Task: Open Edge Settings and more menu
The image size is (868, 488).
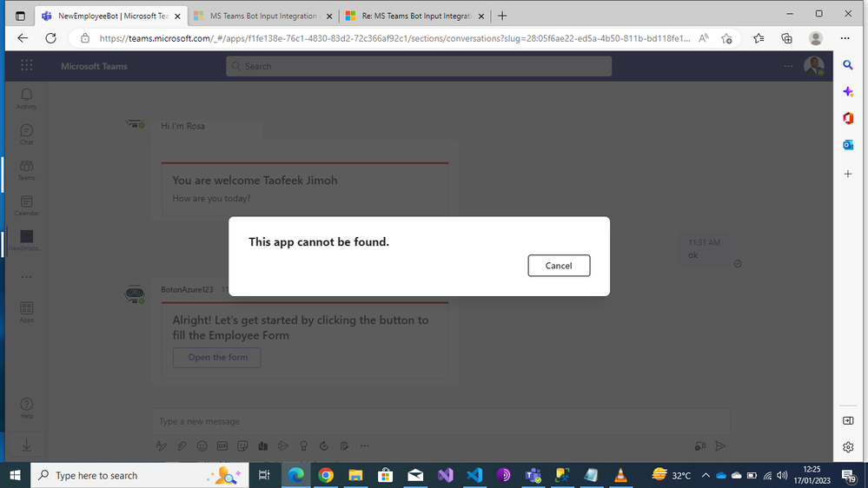Action: (x=845, y=38)
